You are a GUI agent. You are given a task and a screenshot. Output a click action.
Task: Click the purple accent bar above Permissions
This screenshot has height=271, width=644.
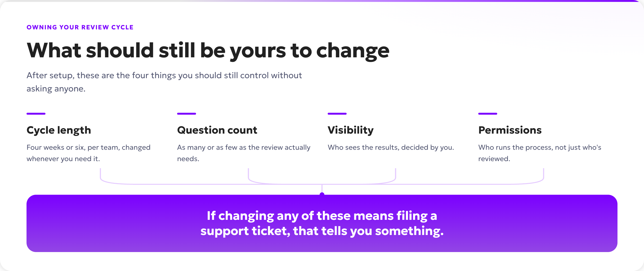tap(487, 114)
